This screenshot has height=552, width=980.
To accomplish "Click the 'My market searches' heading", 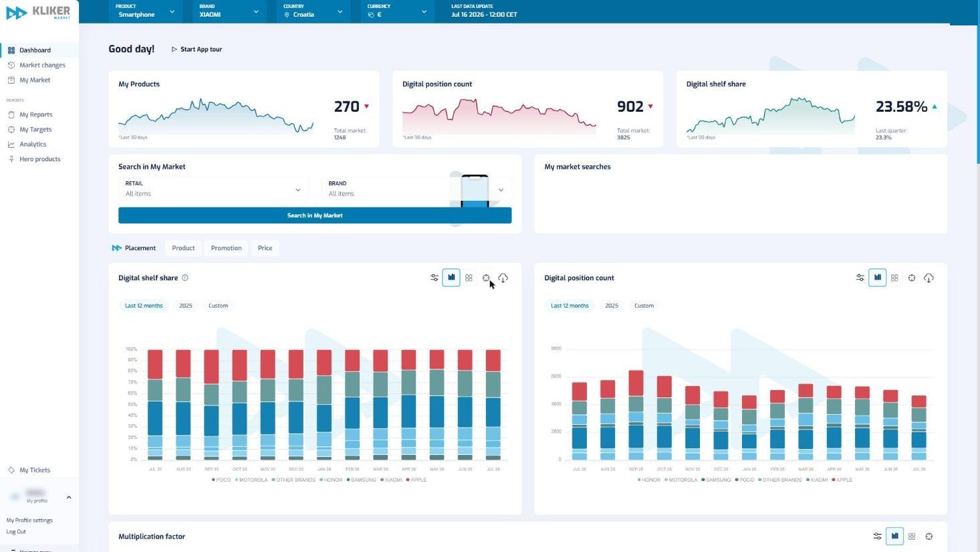I will click(x=578, y=167).
